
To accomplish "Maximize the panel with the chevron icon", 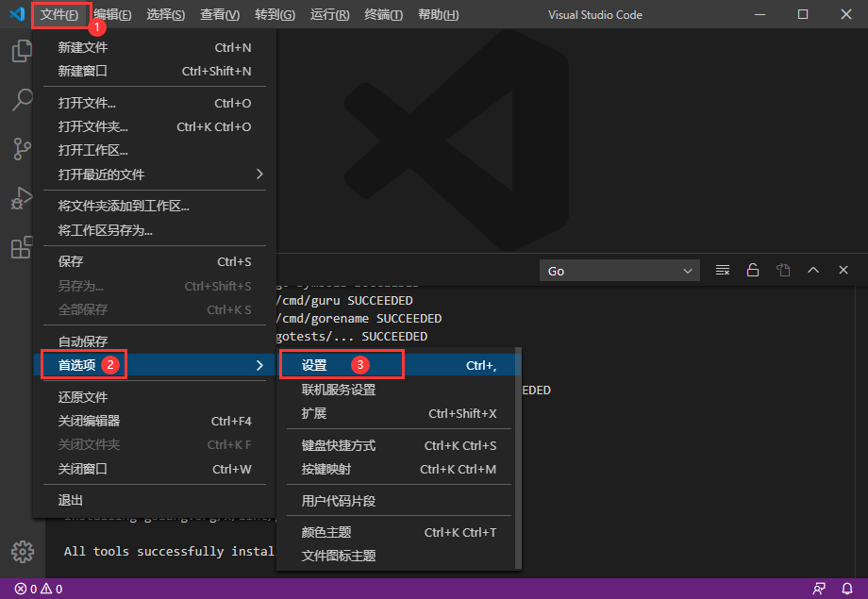I will (x=812, y=269).
